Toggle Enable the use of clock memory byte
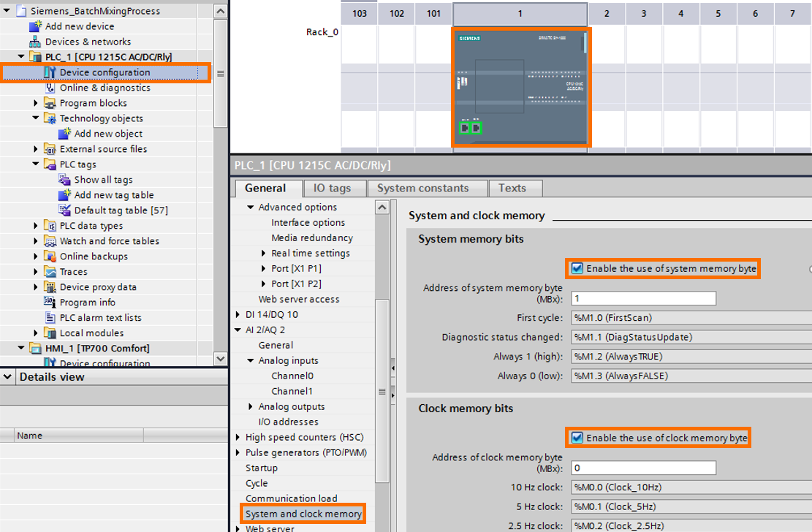This screenshot has width=812, height=532. [x=577, y=438]
